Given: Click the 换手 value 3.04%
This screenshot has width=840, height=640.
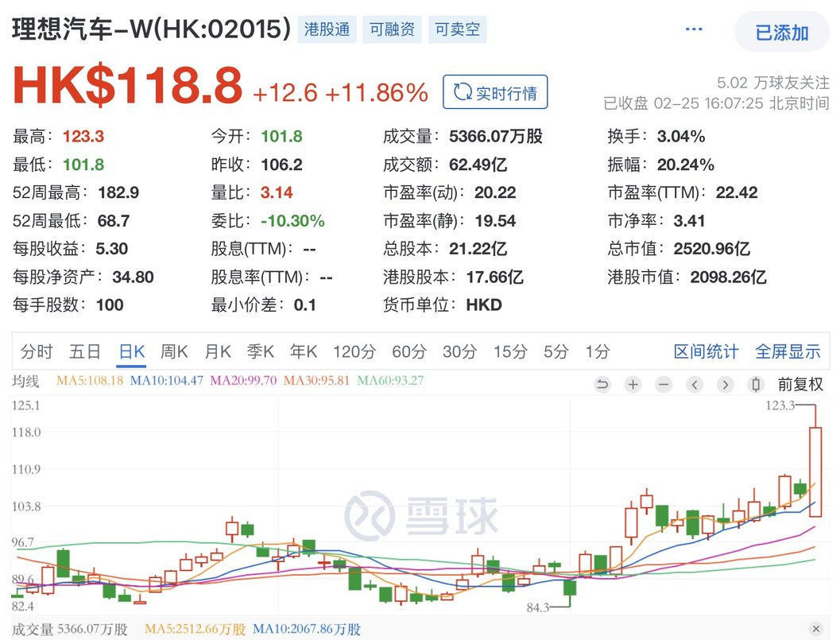Looking at the screenshot, I should (681, 136).
